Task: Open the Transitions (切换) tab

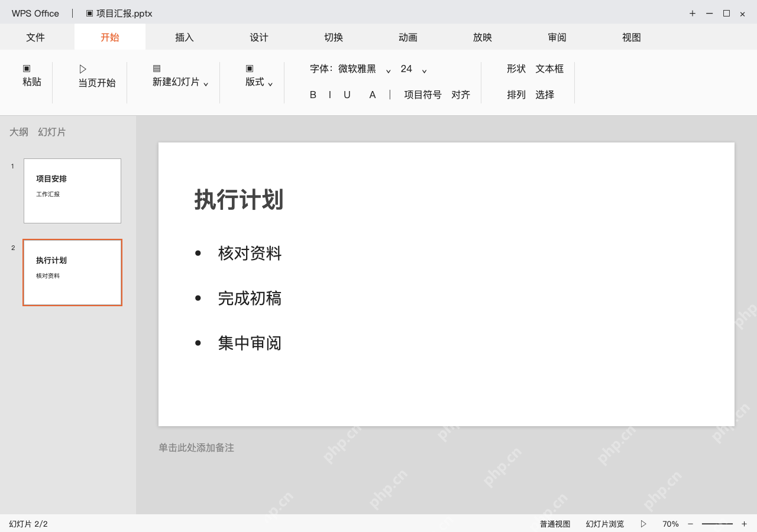Action: (x=334, y=37)
